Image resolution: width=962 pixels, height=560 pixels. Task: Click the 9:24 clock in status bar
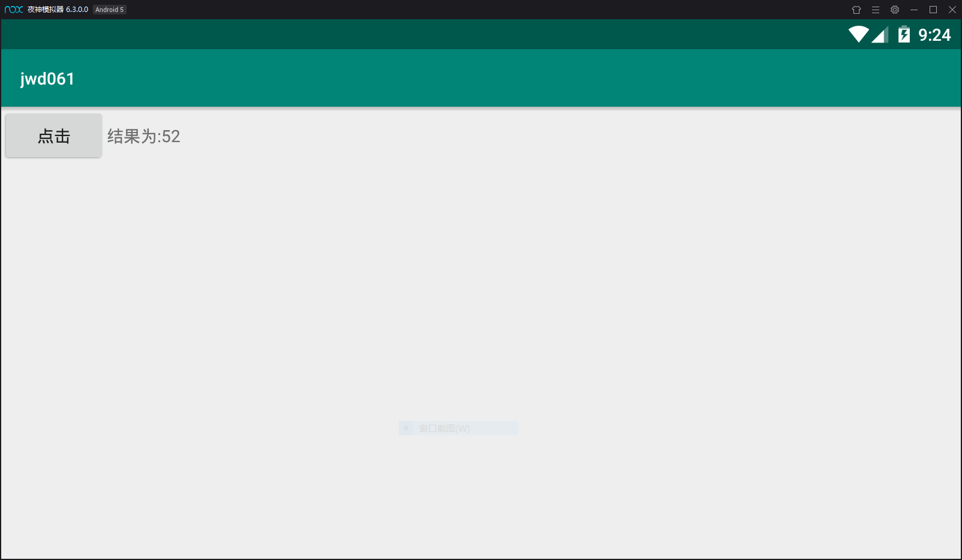pos(934,35)
